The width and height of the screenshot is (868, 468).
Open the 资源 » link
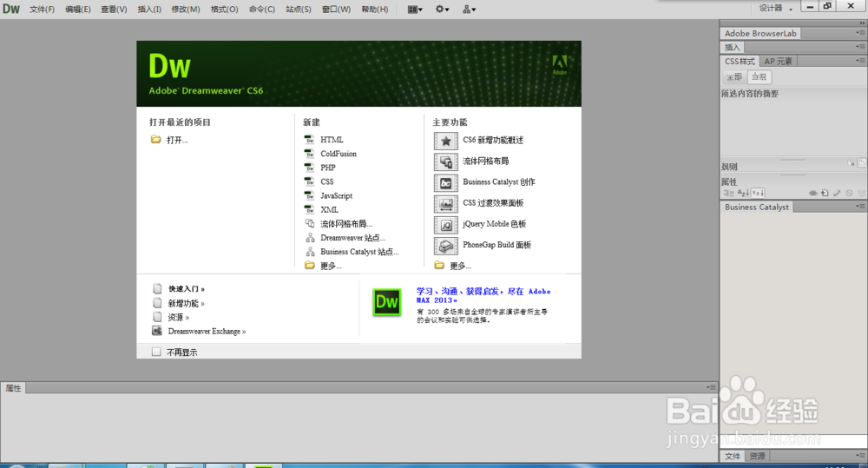[x=178, y=317]
